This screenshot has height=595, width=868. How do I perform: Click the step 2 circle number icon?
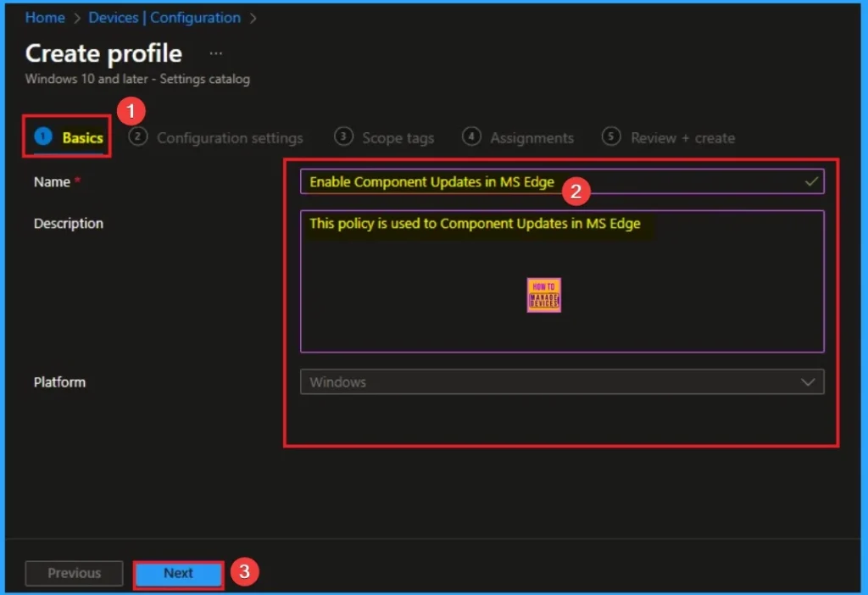[138, 136]
